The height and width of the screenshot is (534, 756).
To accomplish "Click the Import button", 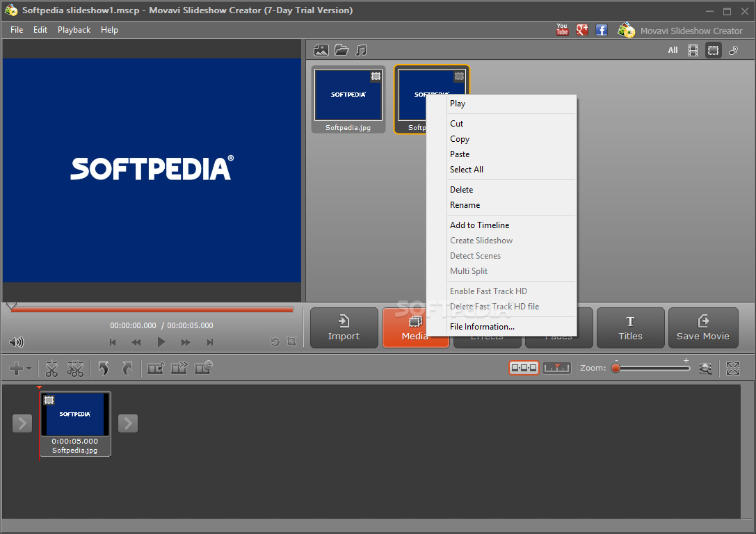I will (x=344, y=327).
